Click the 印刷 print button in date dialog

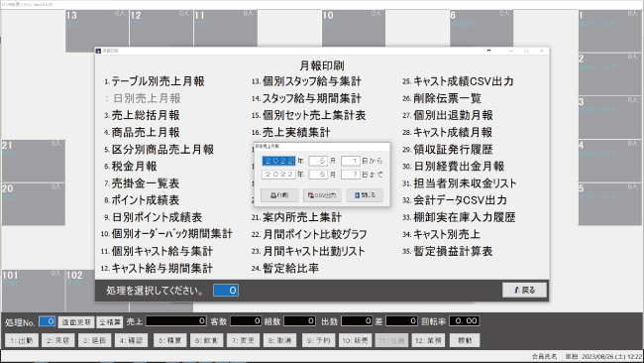pos(279,195)
